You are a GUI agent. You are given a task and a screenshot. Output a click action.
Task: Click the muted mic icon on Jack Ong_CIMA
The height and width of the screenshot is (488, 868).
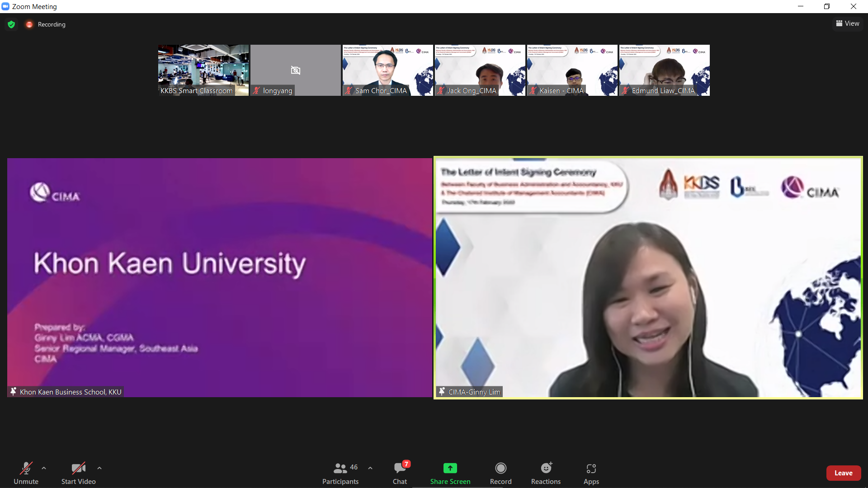441,90
